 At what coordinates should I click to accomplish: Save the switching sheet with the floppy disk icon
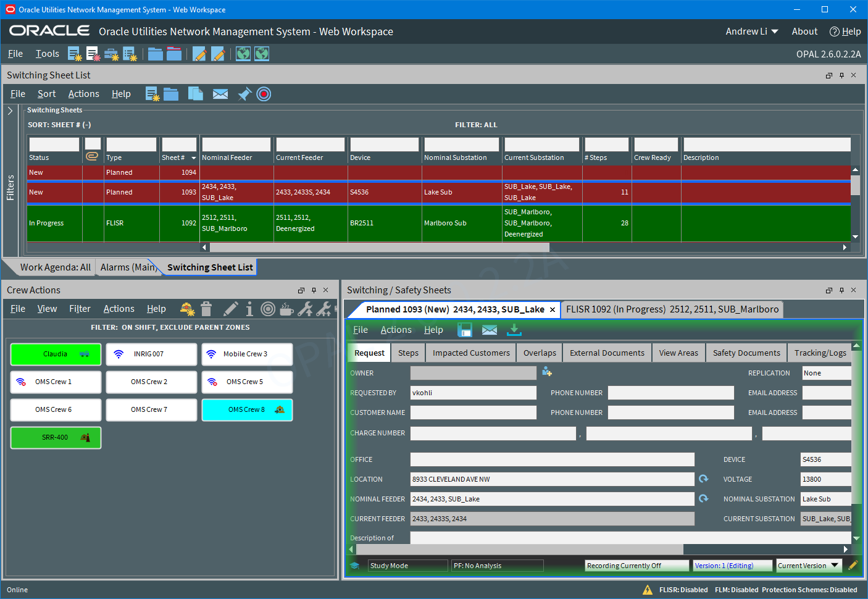(x=465, y=329)
